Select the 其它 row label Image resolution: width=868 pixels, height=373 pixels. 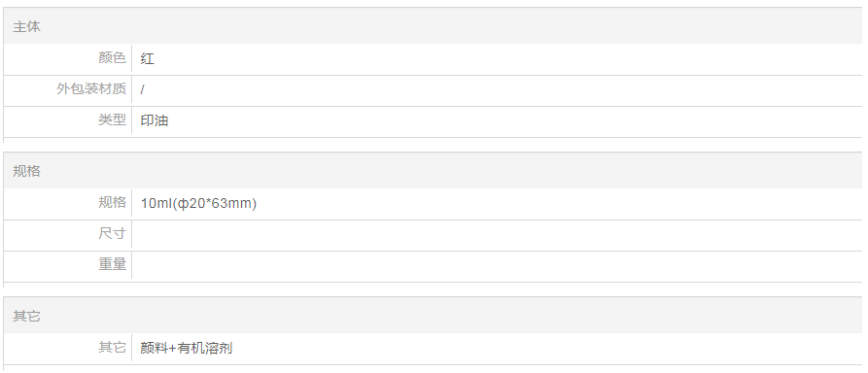pos(113,348)
